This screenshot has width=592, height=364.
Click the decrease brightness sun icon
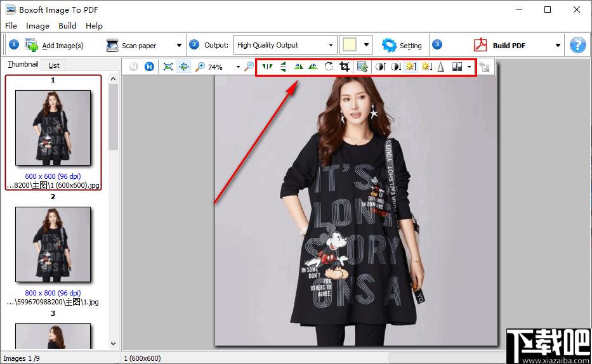(x=426, y=67)
